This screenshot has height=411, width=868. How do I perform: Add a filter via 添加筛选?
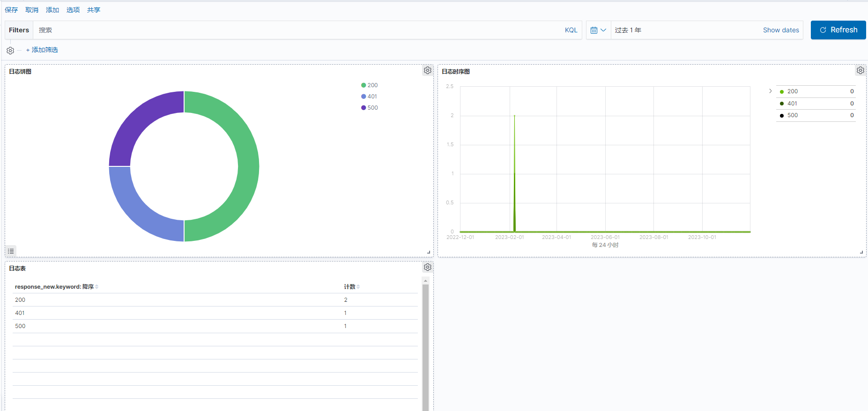click(x=42, y=50)
